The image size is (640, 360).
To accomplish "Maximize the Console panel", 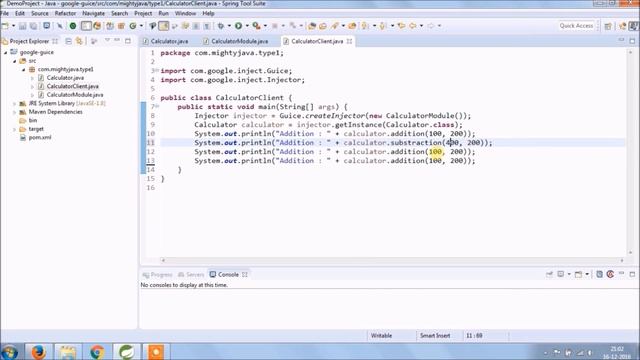I will (632, 274).
